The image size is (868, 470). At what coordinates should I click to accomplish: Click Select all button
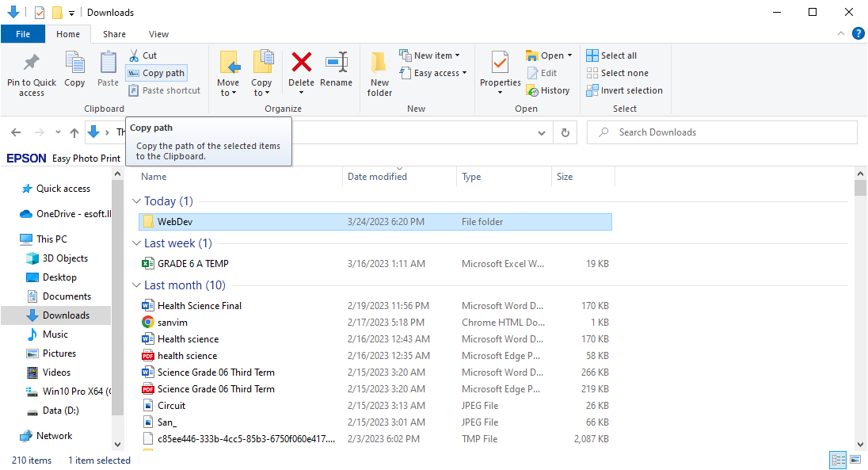click(x=611, y=55)
